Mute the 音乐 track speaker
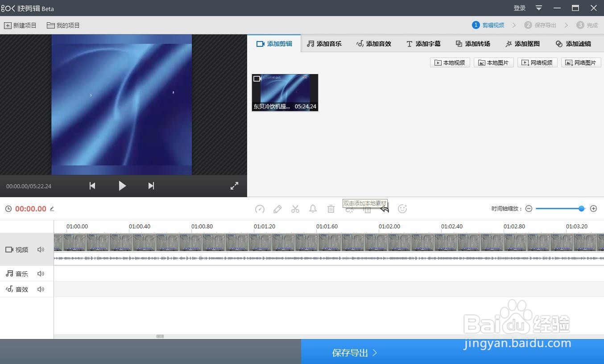This screenshot has height=364, width=604. pos(41,274)
